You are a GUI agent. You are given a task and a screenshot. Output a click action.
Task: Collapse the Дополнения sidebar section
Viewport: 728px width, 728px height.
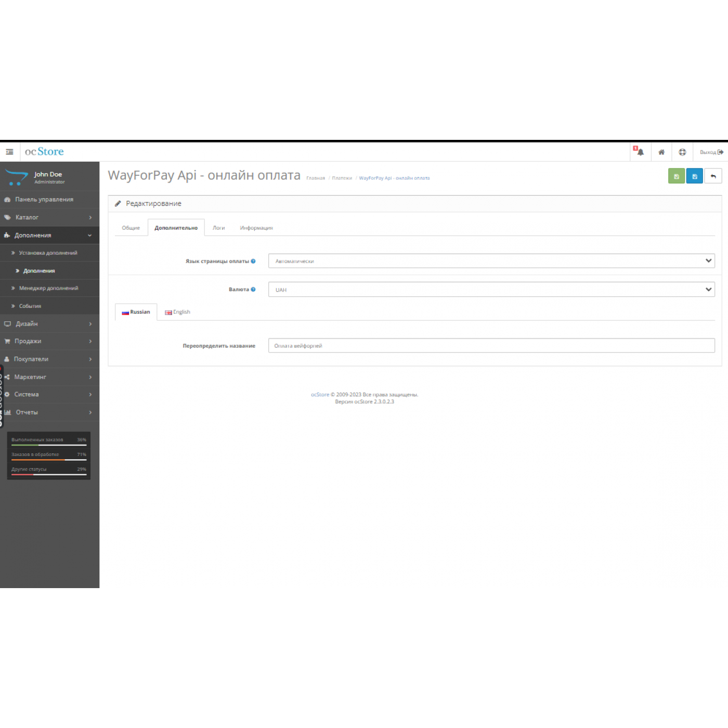coord(49,236)
